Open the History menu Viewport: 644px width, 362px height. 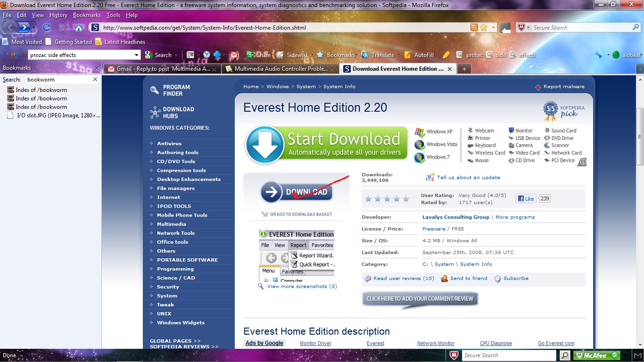pyautogui.click(x=58, y=15)
